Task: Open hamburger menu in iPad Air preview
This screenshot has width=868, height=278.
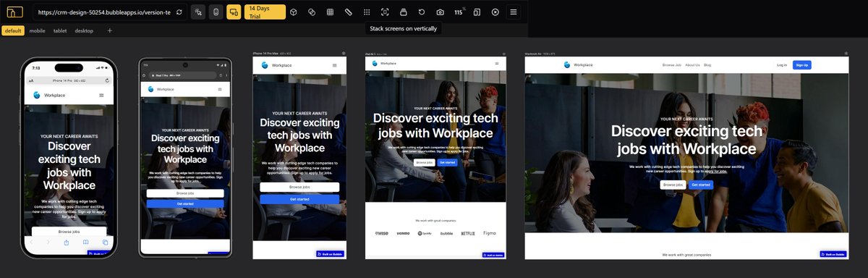Action: 496,64
